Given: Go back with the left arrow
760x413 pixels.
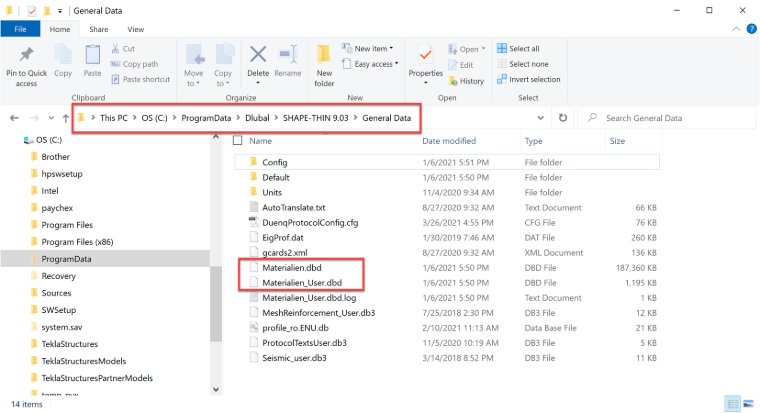Looking at the screenshot, I should click(14, 118).
